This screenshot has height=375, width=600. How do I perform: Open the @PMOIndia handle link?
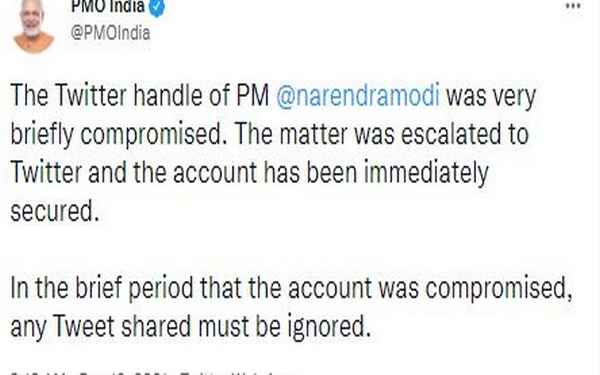(x=110, y=33)
